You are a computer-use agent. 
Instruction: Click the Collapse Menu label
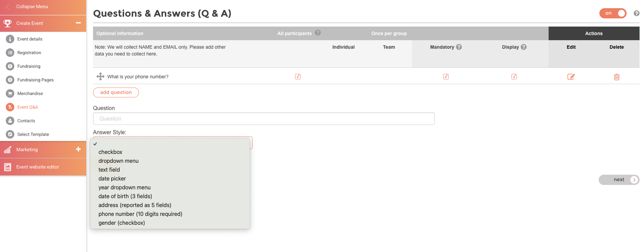click(x=32, y=6)
